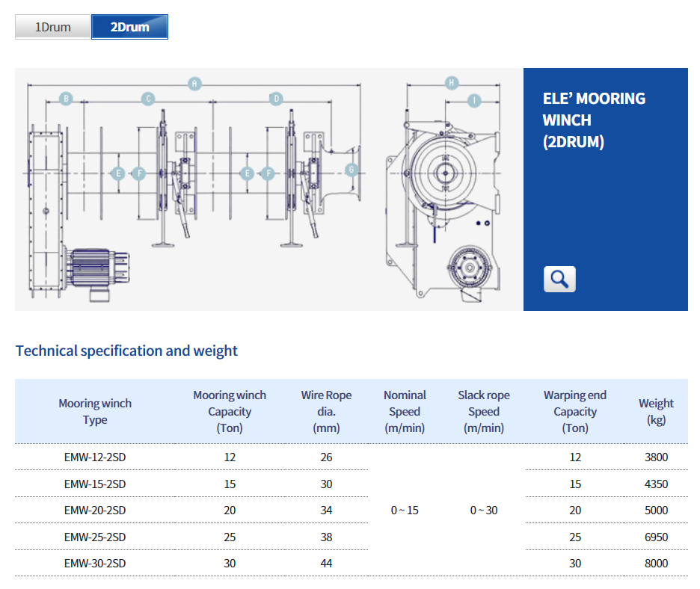Image resolution: width=700 pixels, height=589 pixels.
Task: Click the ELE' MOORING WINCH (2DRUM) title
Action: 594,120
